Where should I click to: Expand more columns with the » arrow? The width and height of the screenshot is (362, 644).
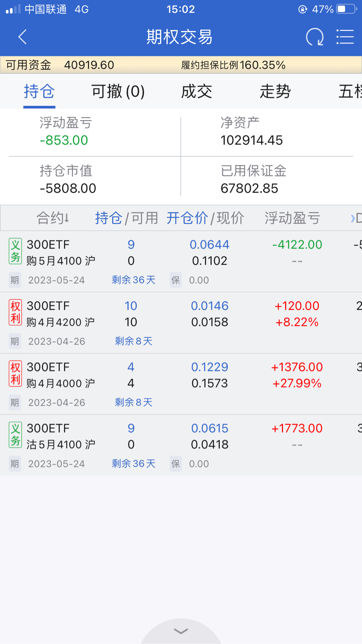(x=355, y=218)
